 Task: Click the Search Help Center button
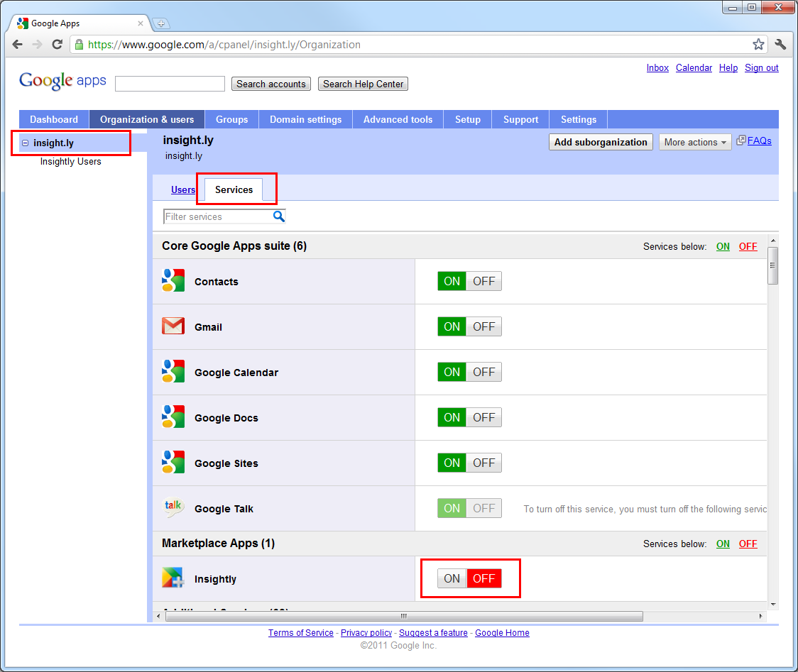coord(363,84)
